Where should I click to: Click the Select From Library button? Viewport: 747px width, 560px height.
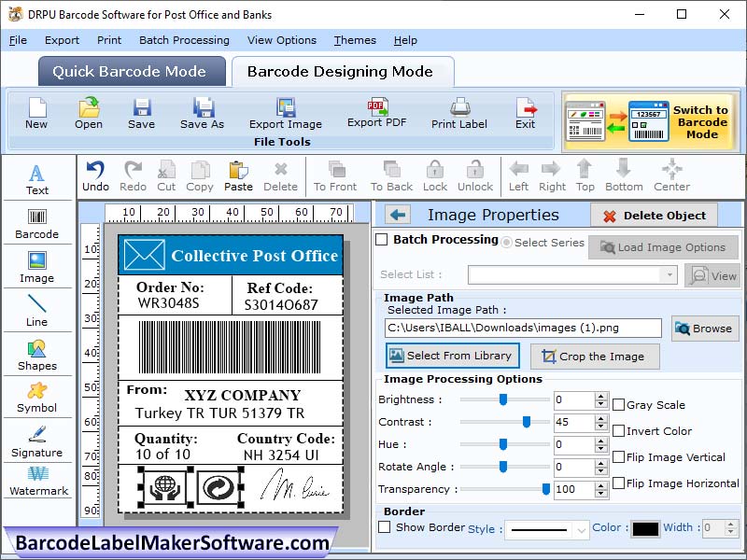tap(452, 356)
